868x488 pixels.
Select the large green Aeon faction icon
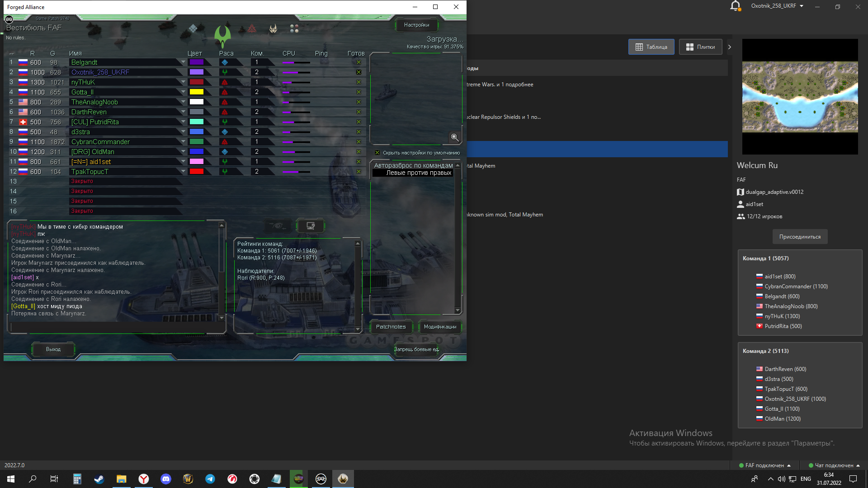click(x=222, y=36)
